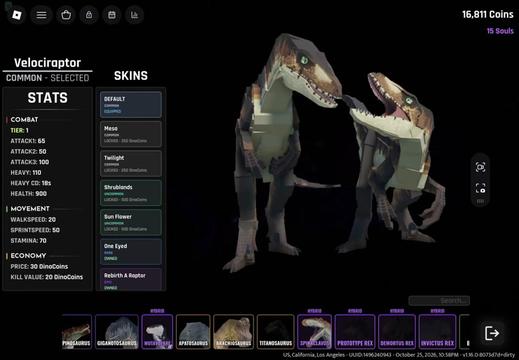Click the 16,811 Coins balance
The image size is (519, 360).
[488, 15]
